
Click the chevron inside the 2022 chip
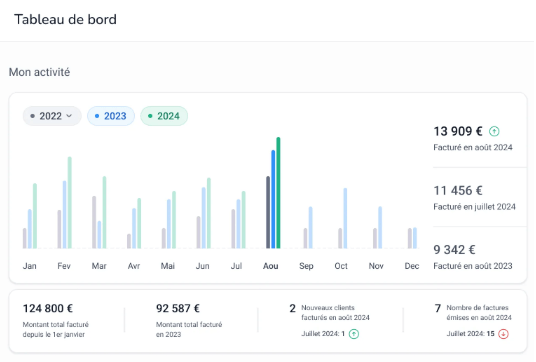[69, 116]
